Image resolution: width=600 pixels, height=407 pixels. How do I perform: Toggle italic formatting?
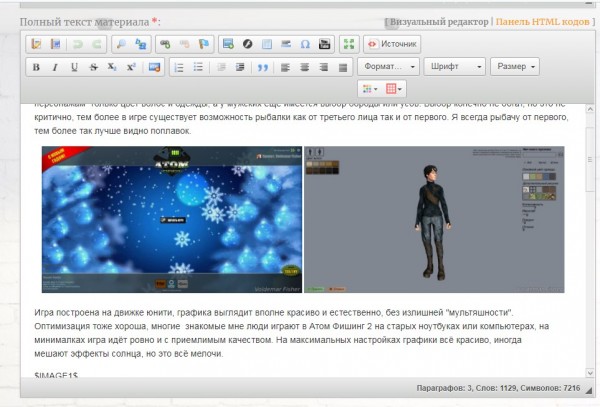[55, 67]
